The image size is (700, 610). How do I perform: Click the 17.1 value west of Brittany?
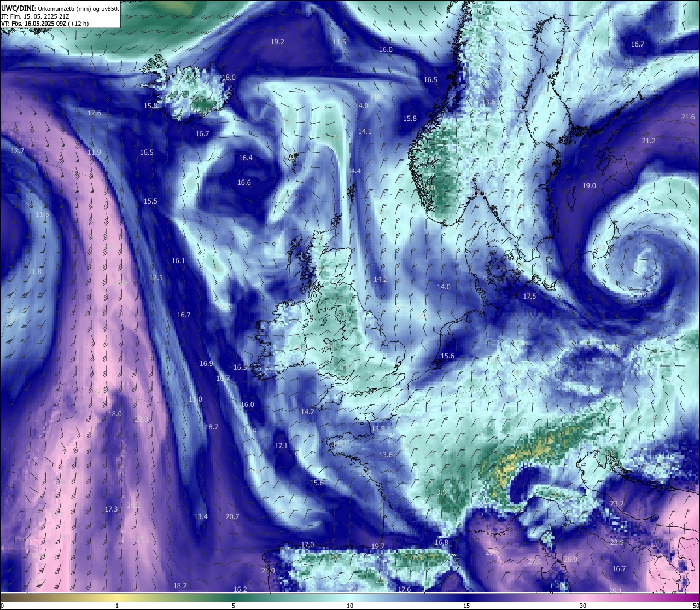281,445
